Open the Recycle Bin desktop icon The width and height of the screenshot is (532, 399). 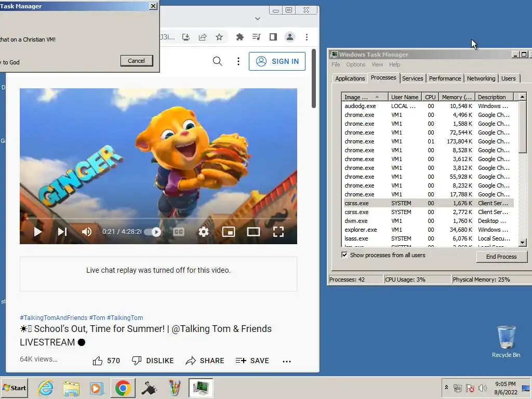tap(506, 341)
